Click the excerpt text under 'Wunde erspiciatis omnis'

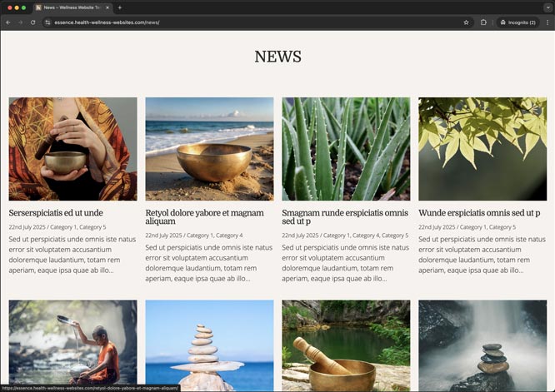click(x=482, y=255)
